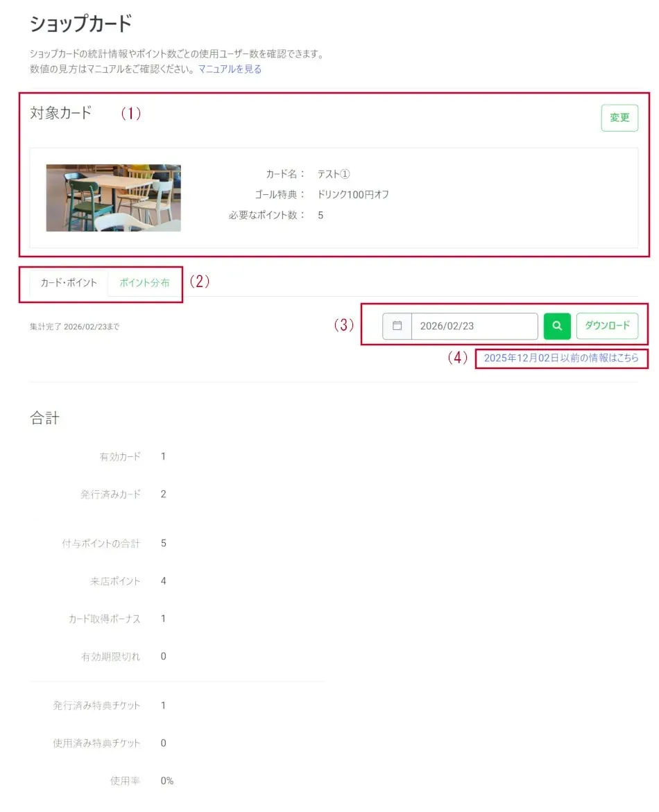The width and height of the screenshot is (659, 812).
Task: Click the 有効カード statistic label
Action: (x=120, y=457)
